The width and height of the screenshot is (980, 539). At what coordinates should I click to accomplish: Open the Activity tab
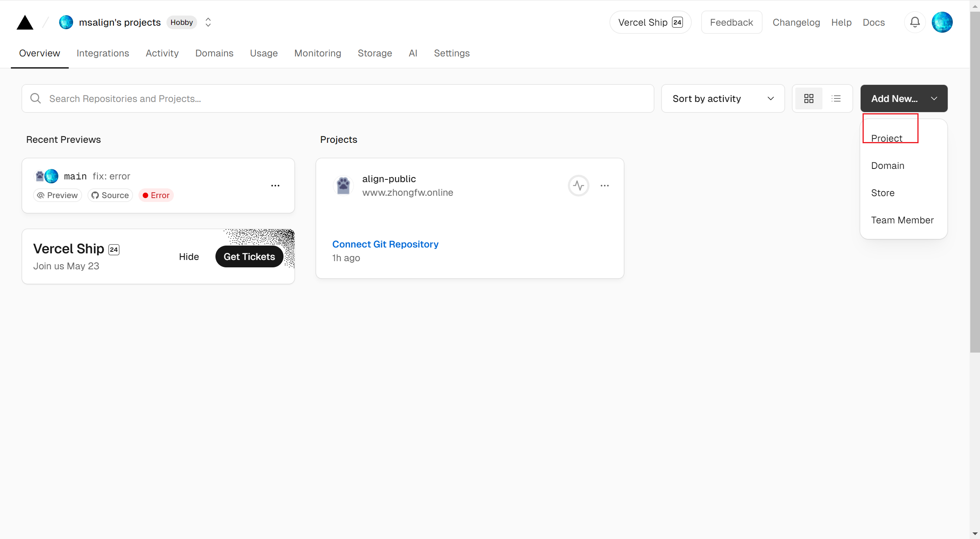point(162,53)
